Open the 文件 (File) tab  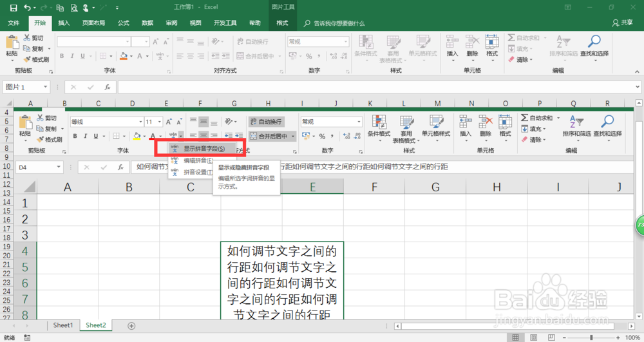pos(14,23)
